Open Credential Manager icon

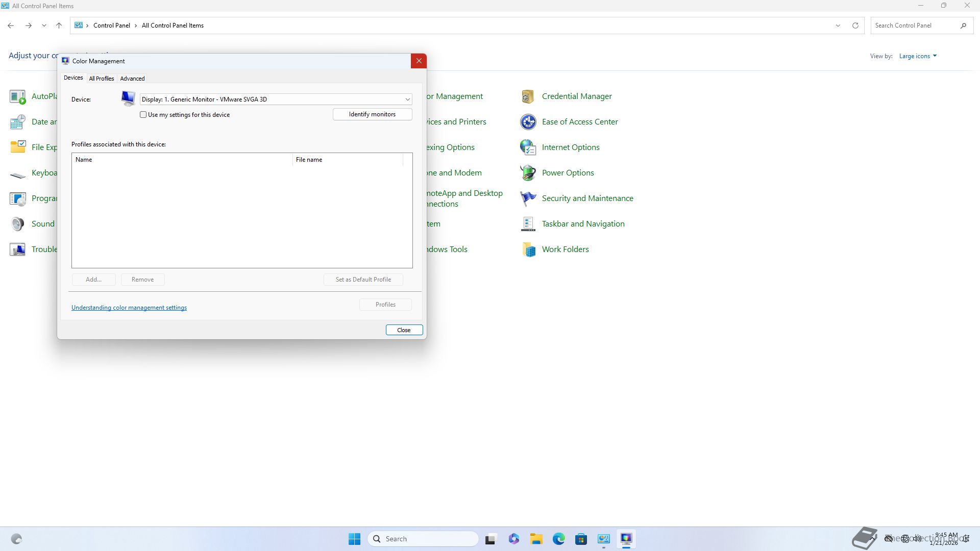528,96
